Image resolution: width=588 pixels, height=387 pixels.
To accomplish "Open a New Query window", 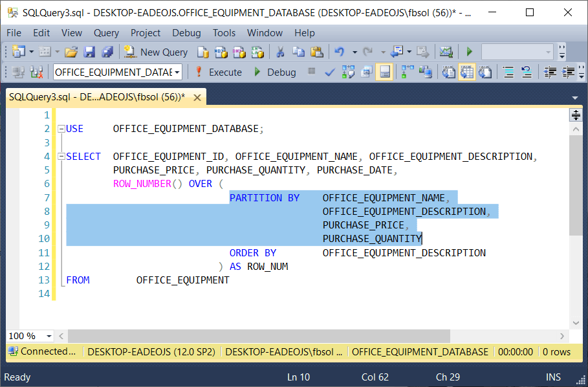I will tap(155, 52).
